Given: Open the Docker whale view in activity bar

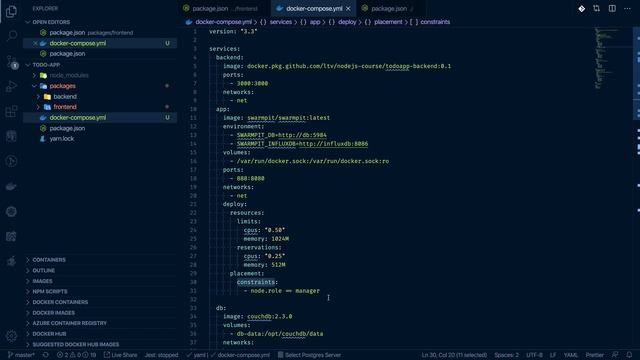Looking at the screenshot, I should coord(11,187).
